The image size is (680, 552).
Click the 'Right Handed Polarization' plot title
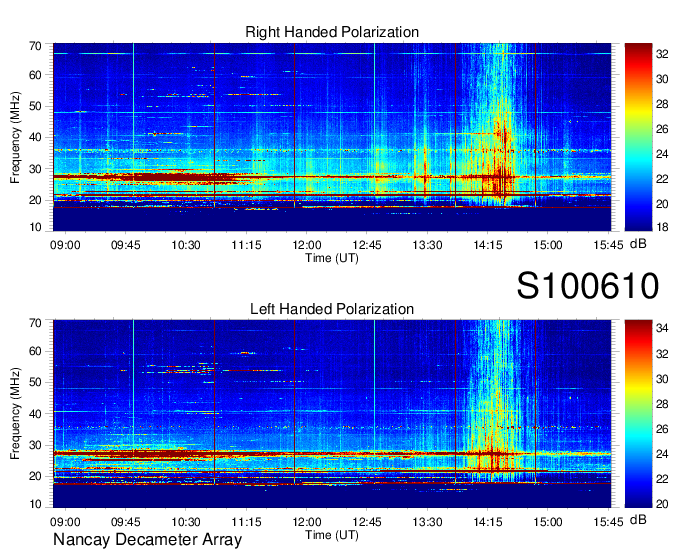tap(332, 32)
